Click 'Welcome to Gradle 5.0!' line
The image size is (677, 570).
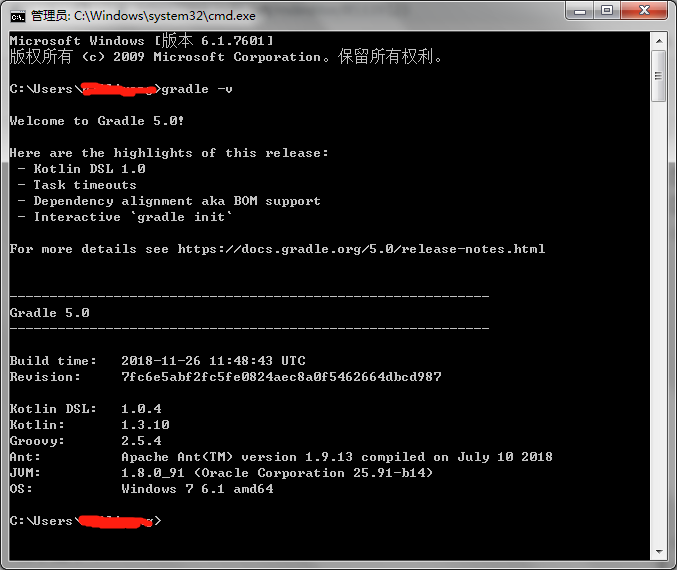[x=97, y=121]
